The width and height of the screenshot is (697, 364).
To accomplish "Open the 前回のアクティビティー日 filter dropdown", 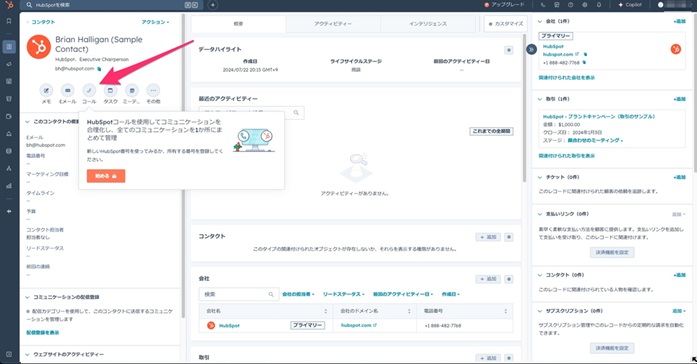I will pos(403,294).
